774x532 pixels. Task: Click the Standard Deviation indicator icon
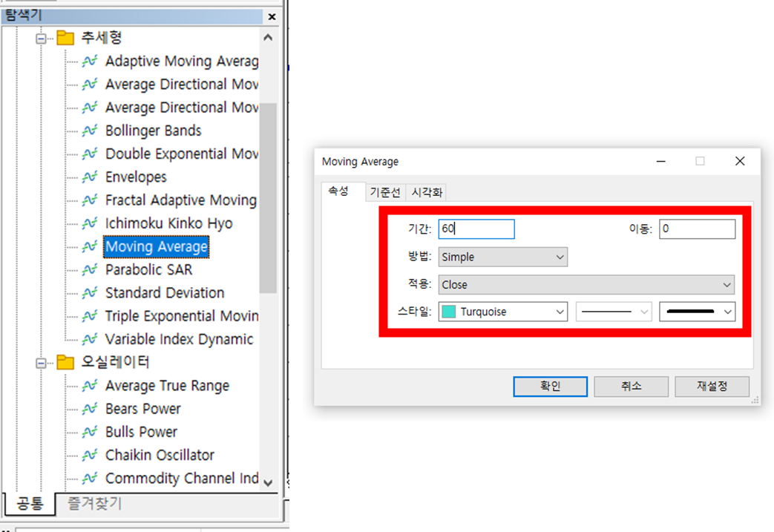[x=89, y=292]
